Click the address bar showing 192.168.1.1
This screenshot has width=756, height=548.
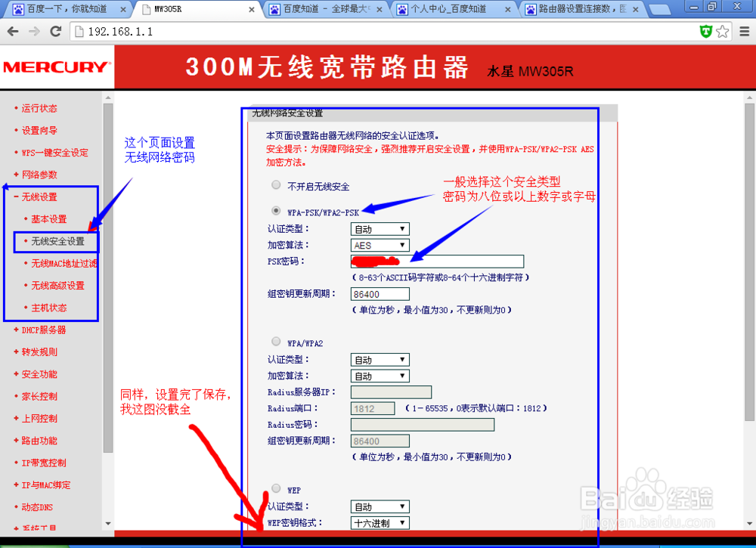point(386,32)
